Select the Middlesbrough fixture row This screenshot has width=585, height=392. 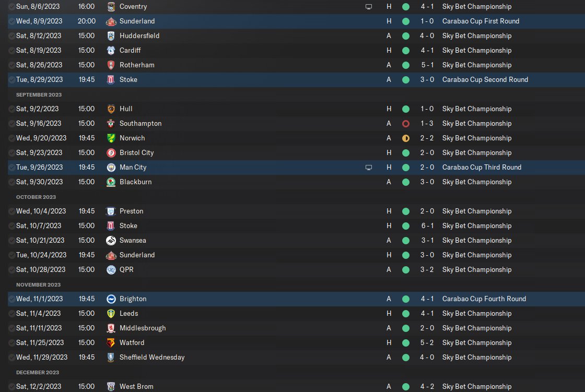[296, 328]
